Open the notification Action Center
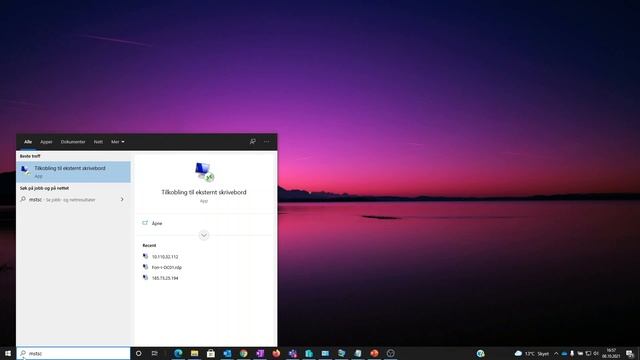Screen dimensions: 640x360 [630, 353]
